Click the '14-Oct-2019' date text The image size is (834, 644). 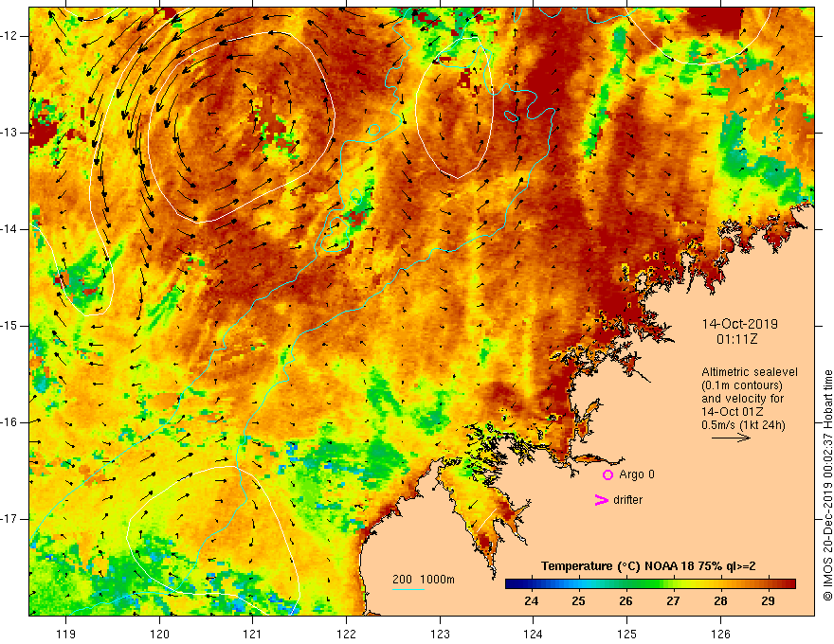pyautogui.click(x=740, y=324)
